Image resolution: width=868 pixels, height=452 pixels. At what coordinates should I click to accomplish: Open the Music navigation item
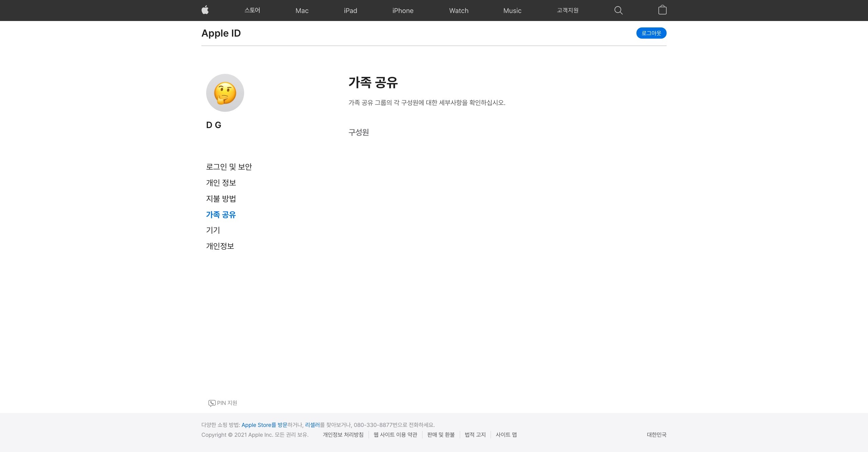(512, 11)
